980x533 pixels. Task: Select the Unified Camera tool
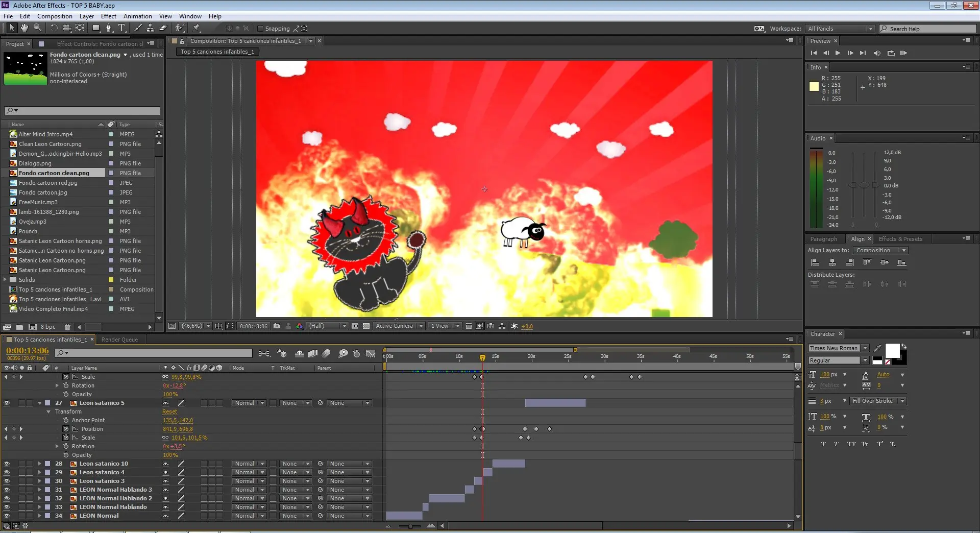pyautogui.click(x=68, y=28)
